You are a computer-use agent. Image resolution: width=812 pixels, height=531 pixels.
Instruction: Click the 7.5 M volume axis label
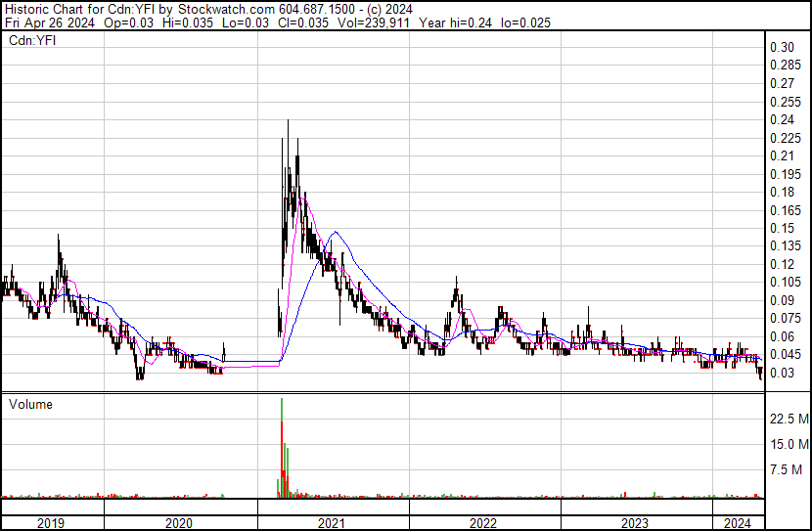pos(787,469)
